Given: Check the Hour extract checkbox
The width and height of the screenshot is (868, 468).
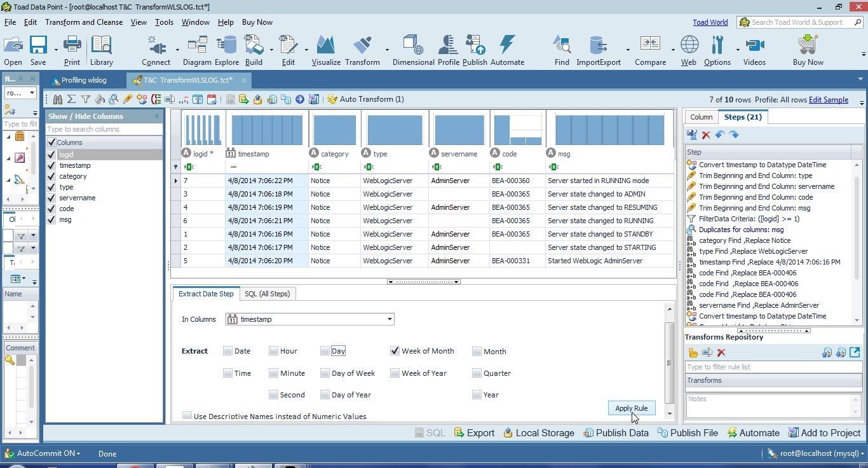Looking at the screenshot, I should pyautogui.click(x=273, y=351).
